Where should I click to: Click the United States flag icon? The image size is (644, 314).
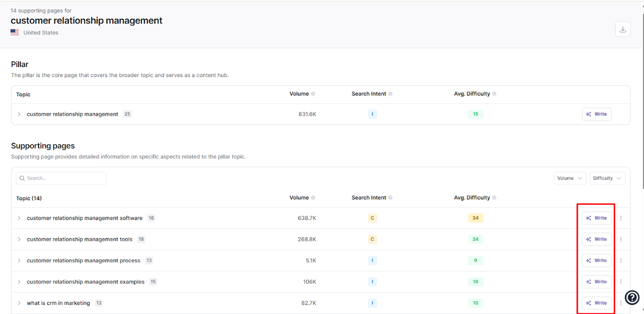pos(15,32)
